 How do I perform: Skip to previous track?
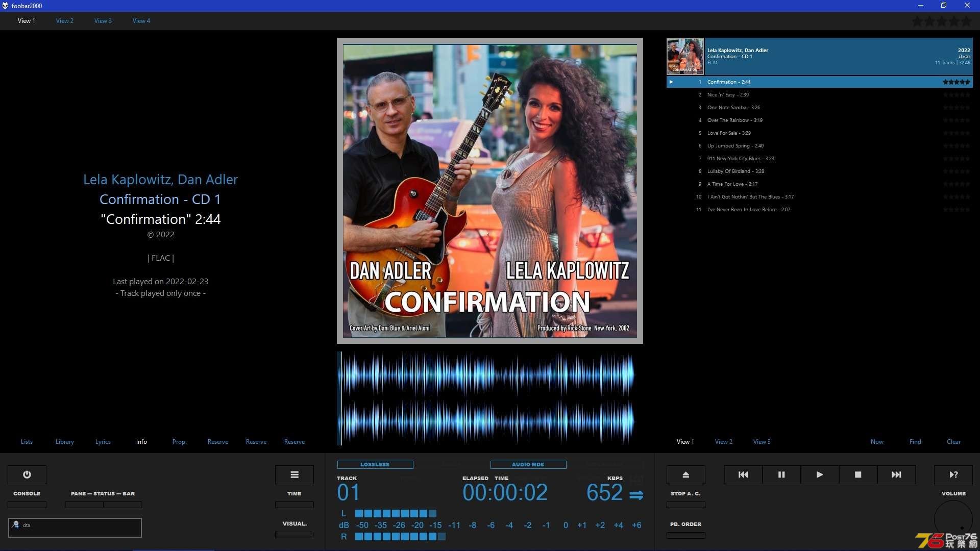tap(743, 474)
